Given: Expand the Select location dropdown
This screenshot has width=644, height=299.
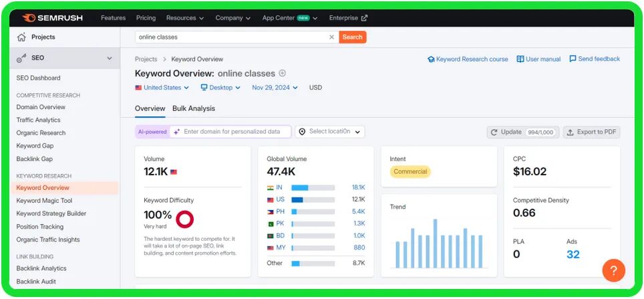Looking at the screenshot, I should (330, 132).
